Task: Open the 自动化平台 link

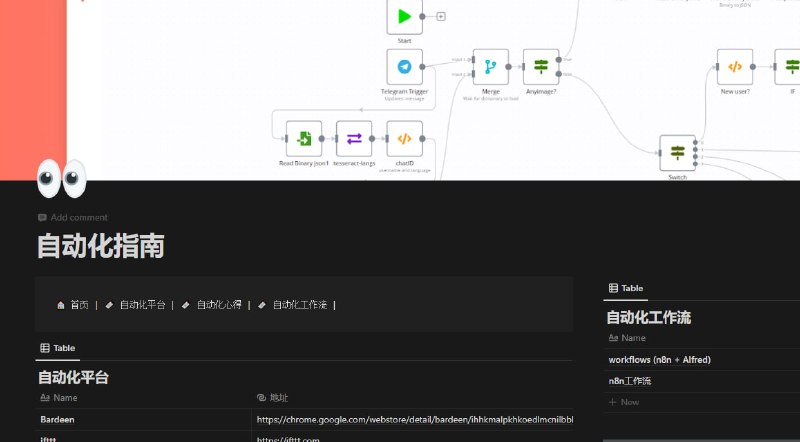Action: tap(142, 305)
